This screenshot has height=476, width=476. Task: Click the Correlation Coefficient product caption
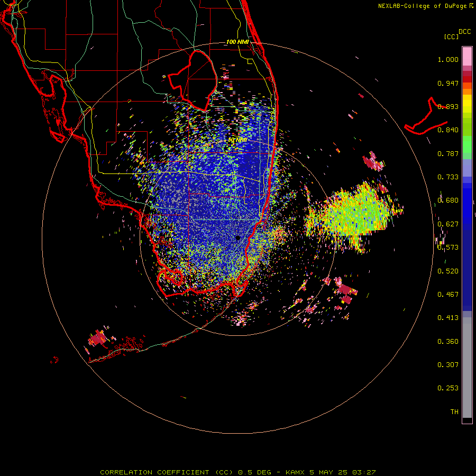click(237, 472)
